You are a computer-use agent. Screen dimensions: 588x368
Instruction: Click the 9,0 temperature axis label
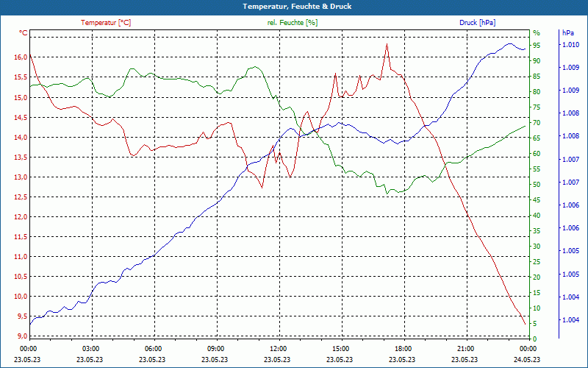22,336
